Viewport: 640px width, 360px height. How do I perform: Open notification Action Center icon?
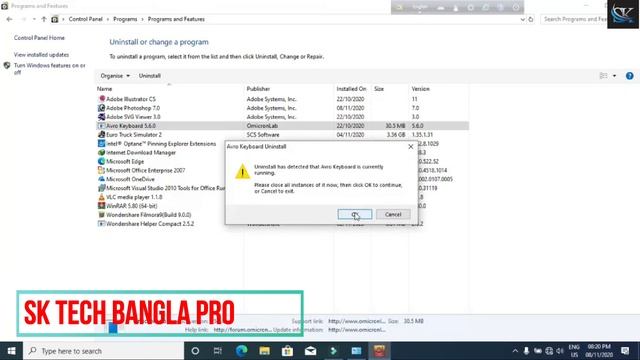point(625,351)
